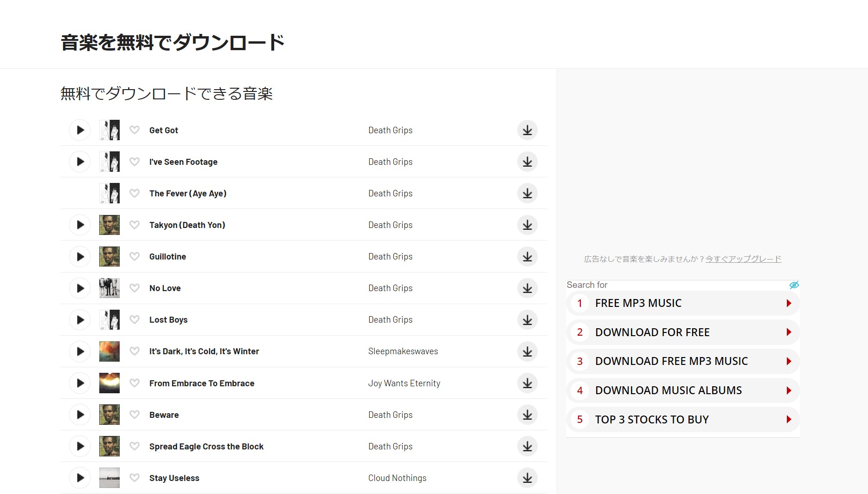
Task: Open album art for No Love
Action: point(109,288)
